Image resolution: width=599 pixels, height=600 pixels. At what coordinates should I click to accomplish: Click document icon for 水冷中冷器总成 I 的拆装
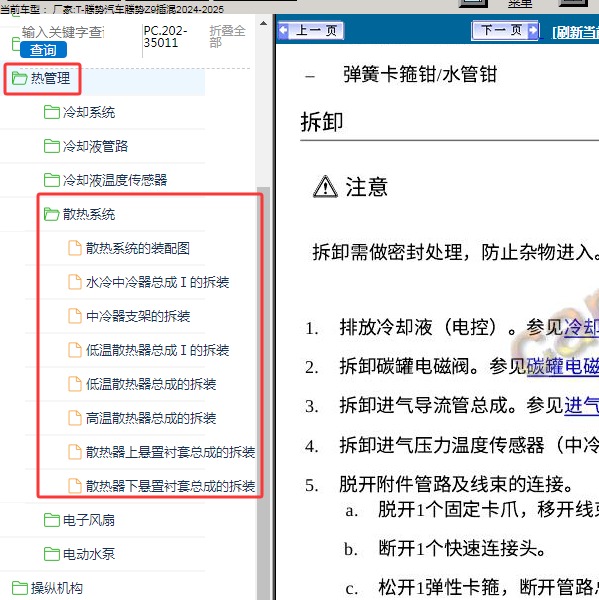point(75,282)
